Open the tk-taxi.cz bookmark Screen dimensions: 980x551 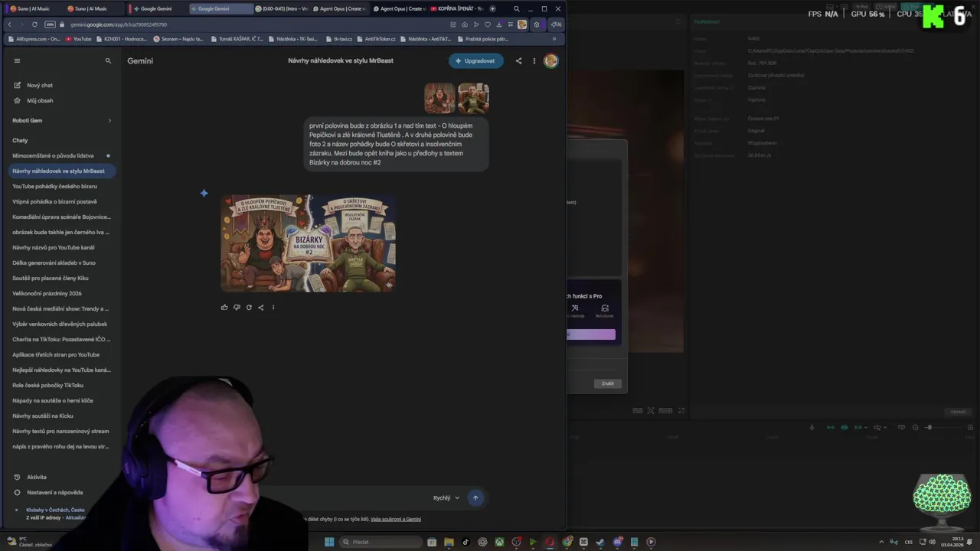coord(338,38)
